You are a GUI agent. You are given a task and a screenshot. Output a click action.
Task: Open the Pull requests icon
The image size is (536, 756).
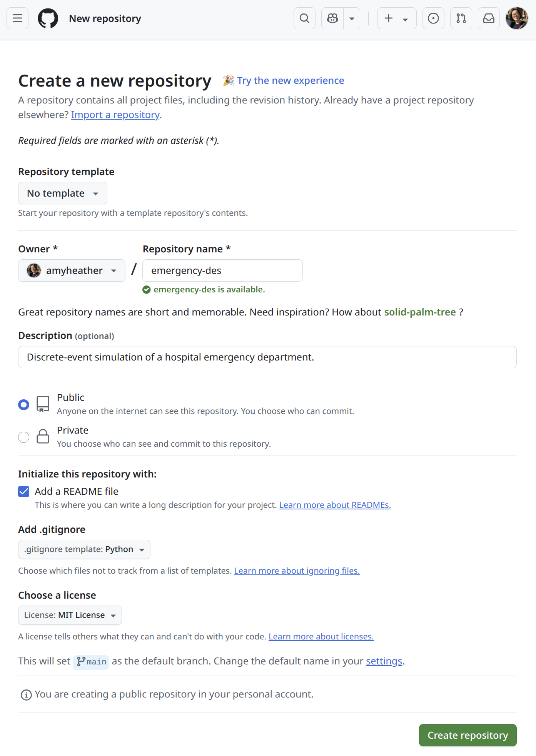(461, 18)
